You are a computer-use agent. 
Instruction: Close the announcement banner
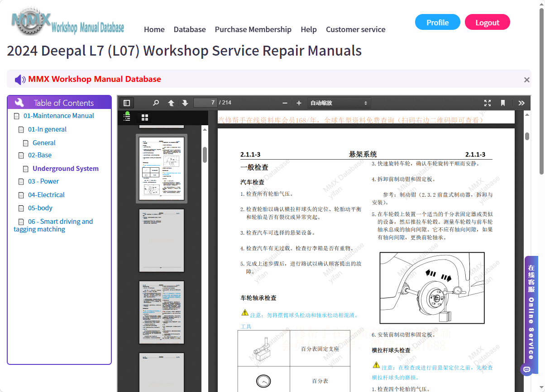pos(526,80)
